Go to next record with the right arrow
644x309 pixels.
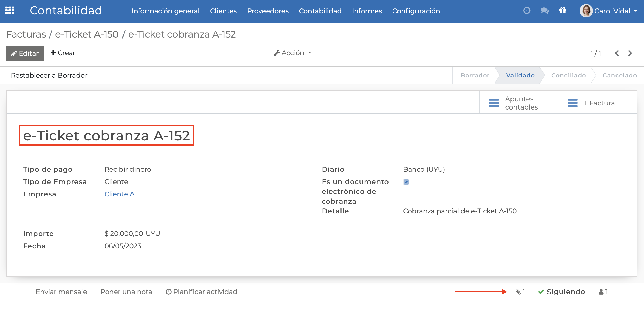click(630, 53)
